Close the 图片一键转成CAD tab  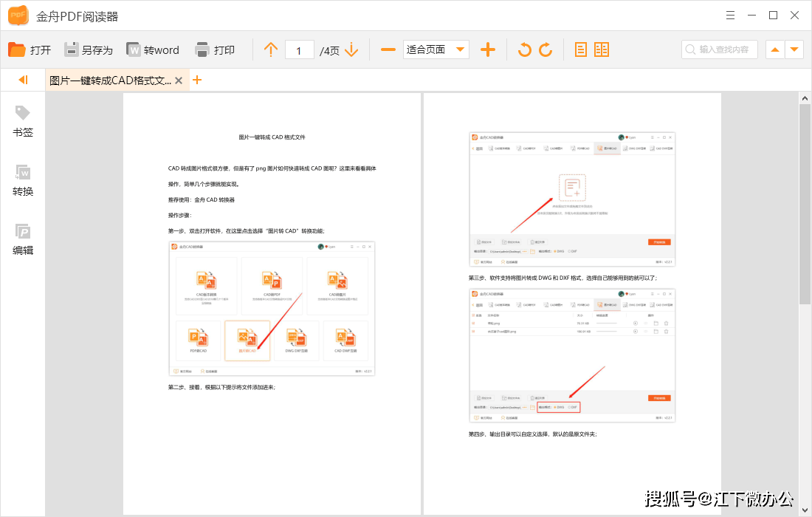[179, 81]
